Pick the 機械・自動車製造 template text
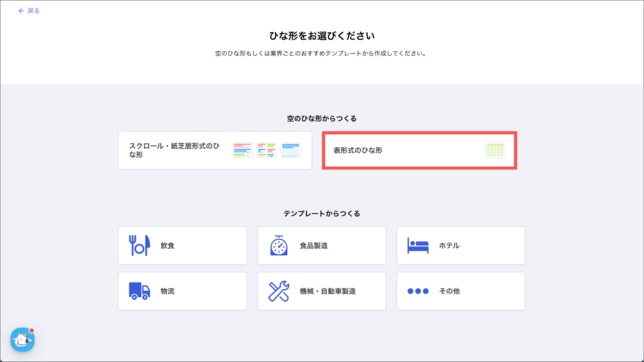The height and width of the screenshot is (362, 644). click(x=328, y=291)
